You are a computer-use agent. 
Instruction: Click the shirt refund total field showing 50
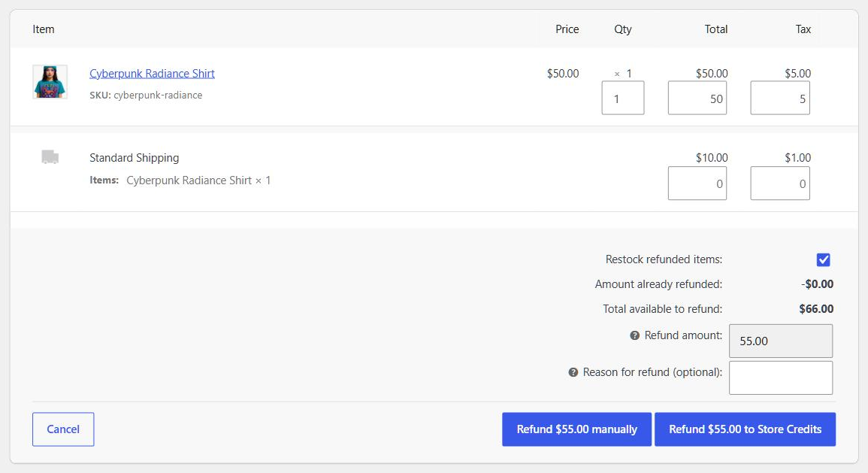tap(697, 98)
